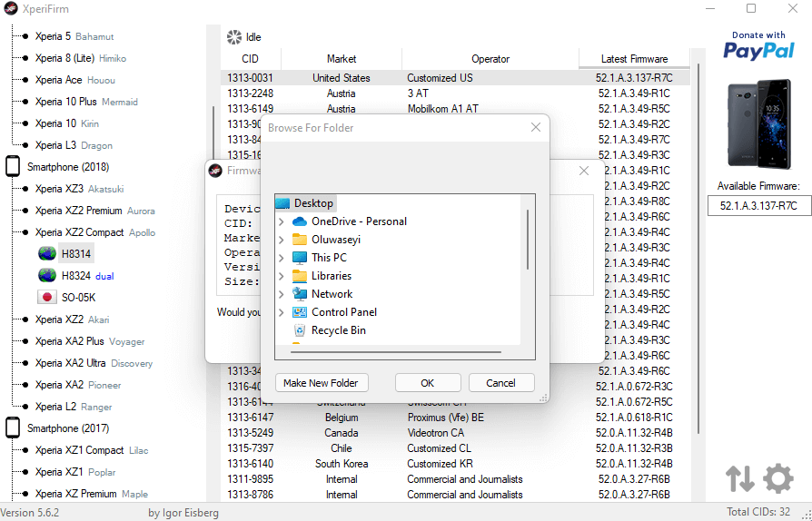Click the H8324 dual globe icon
812x521 pixels.
point(47,275)
